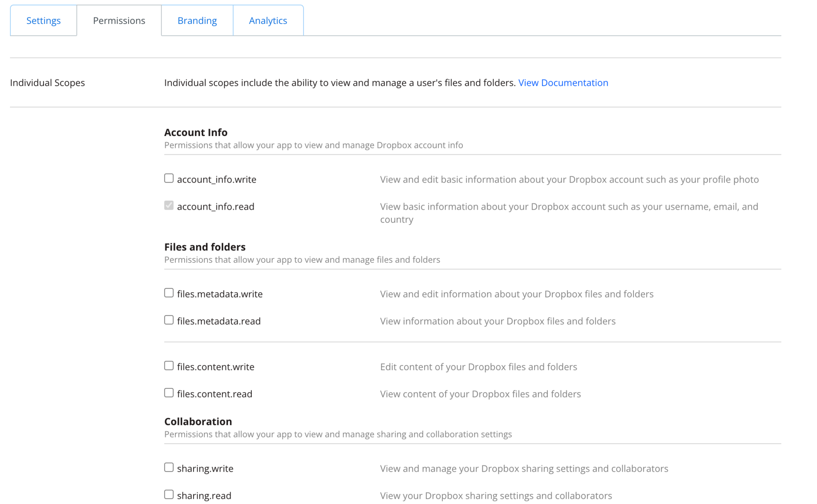Click the sharing.write scope label
Image resolution: width=817 pixels, height=504 pixels.
[x=205, y=468]
